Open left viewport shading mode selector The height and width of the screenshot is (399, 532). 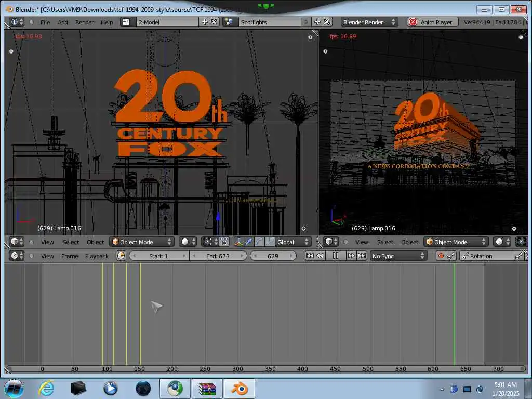coord(188,242)
